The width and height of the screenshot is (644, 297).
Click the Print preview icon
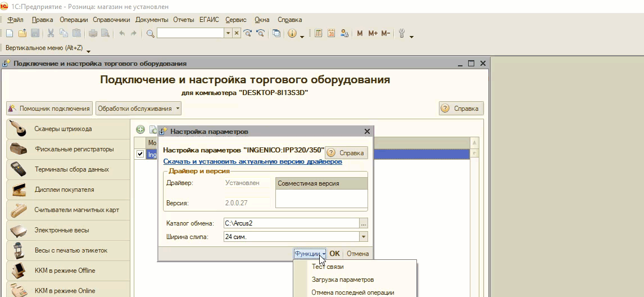tap(105, 34)
